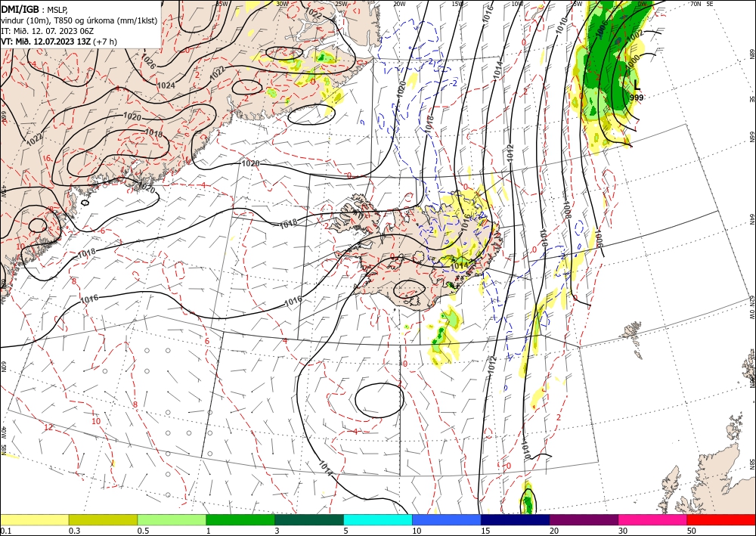
Task: Click the 'DMI/IGB : MSLP,' title line
Action: pos(35,9)
